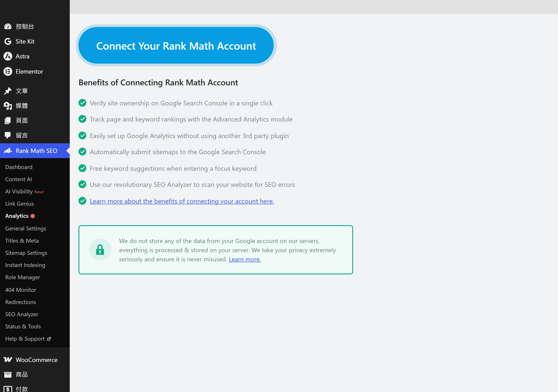
Task: Open the learn more about benefits link
Action: (x=182, y=201)
